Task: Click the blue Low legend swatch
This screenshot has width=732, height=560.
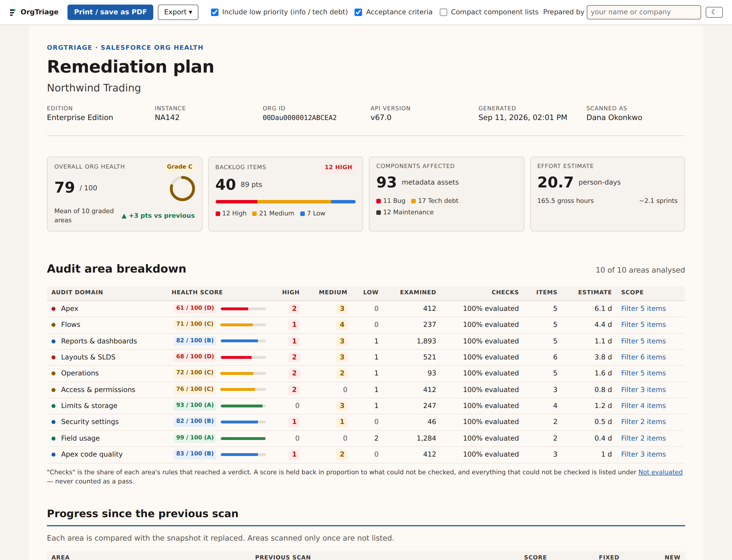Action: 302,214
